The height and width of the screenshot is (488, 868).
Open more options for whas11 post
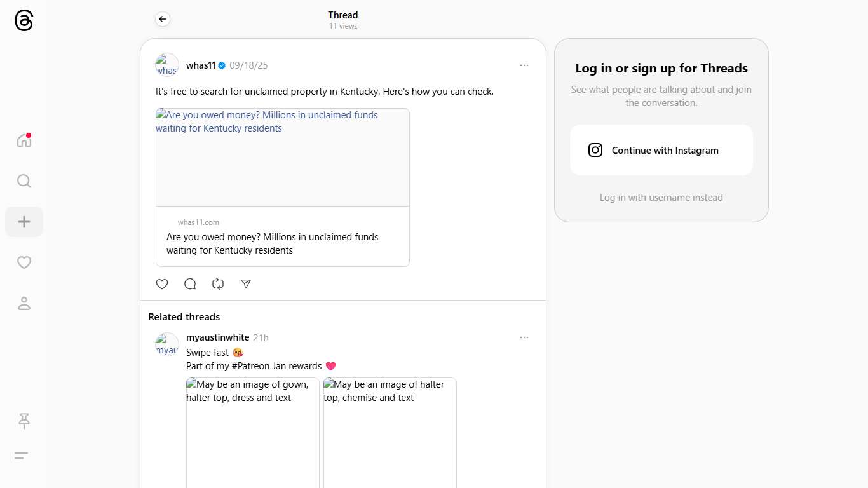(x=524, y=65)
